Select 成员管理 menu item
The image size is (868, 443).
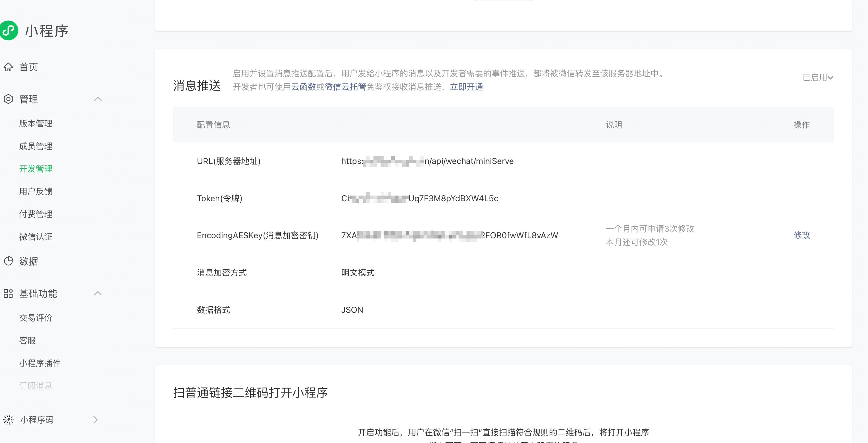[x=36, y=146]
